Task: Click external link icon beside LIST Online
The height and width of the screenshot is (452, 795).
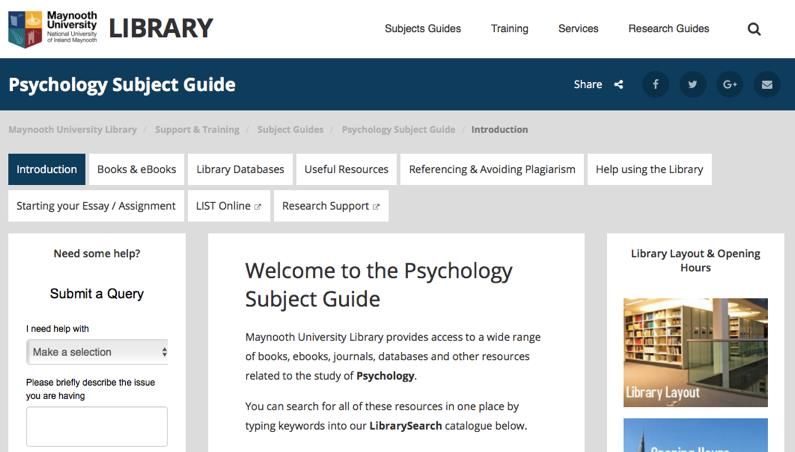Action: [x=258, y=206]
